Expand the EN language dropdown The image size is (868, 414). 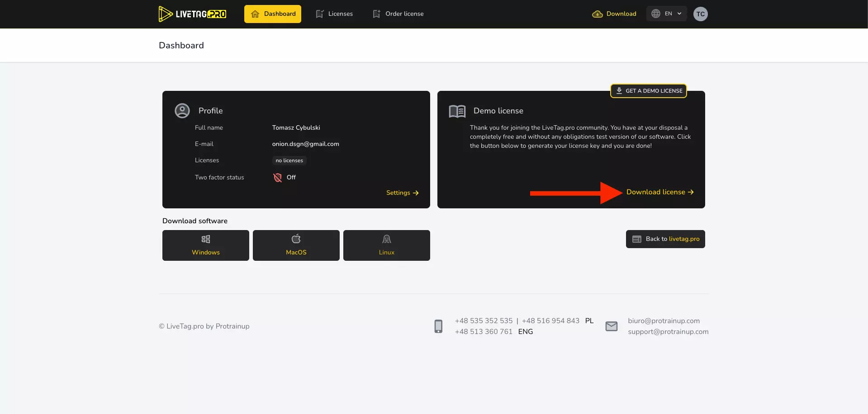tap(666, 14)
